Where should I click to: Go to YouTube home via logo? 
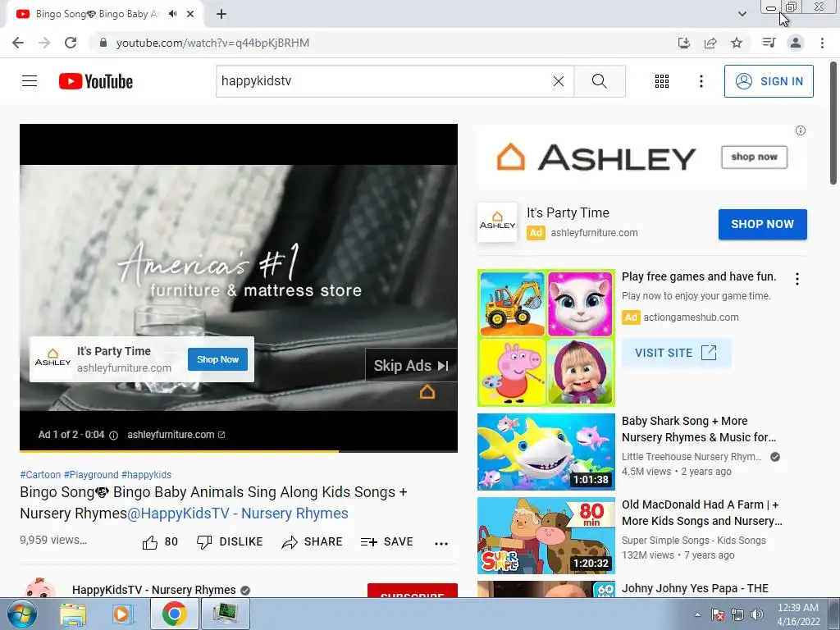96,81
